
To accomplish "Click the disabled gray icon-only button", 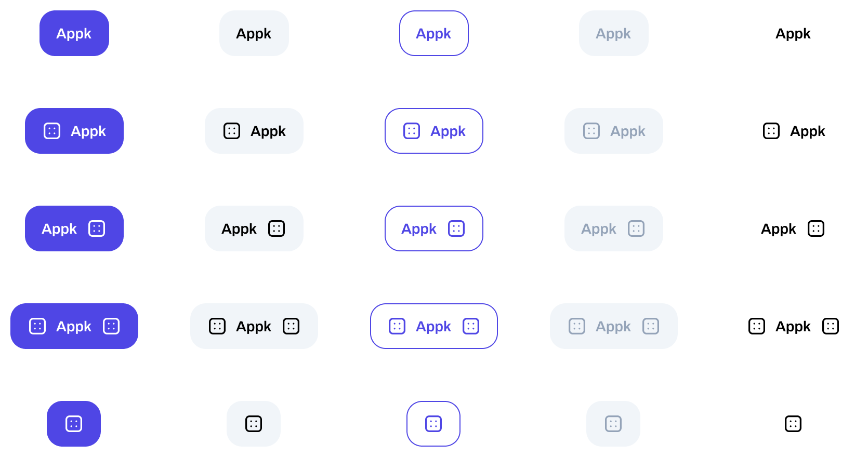I will coord(613,424).
